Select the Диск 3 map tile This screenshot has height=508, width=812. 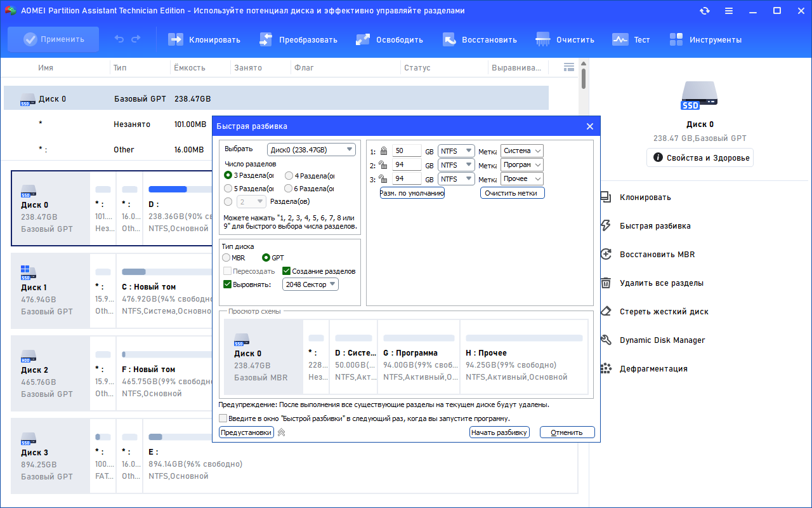point(50,456)
